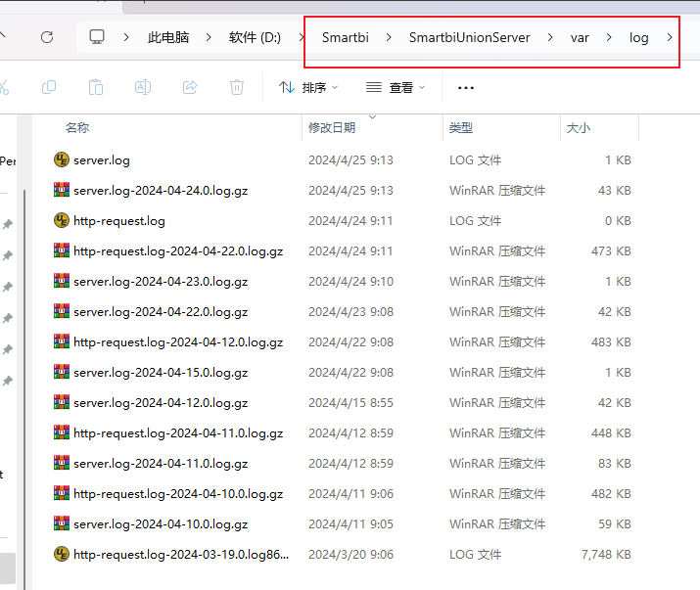Open the 查看 view dropdown

click(x=396, y=87)
